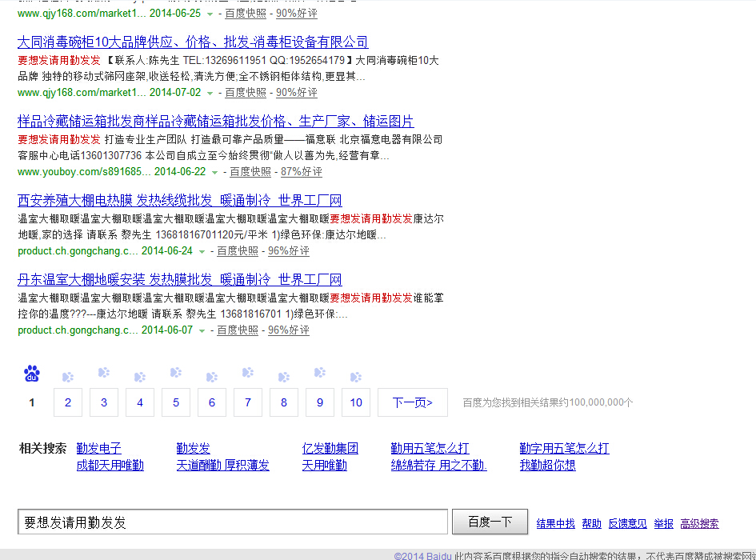Open 百度快照 for the youboy.com result
Screen dimensions: 756x560
tap(250, 172)
